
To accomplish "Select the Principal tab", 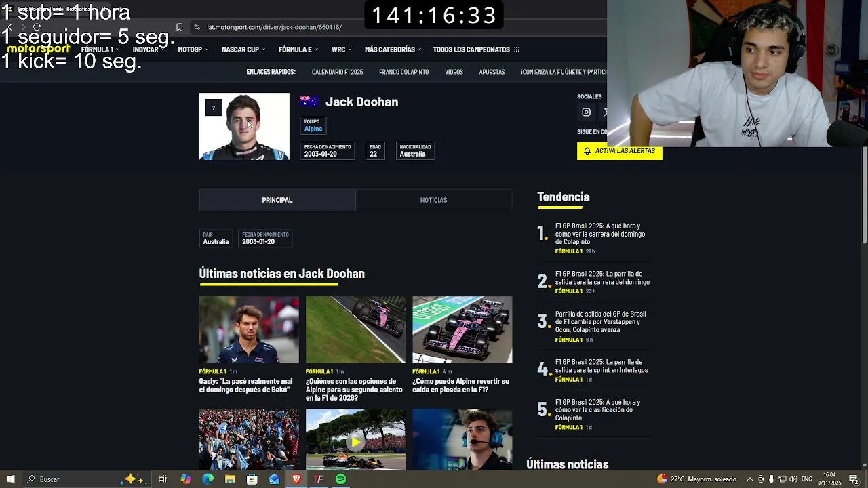I will (277, 200).
